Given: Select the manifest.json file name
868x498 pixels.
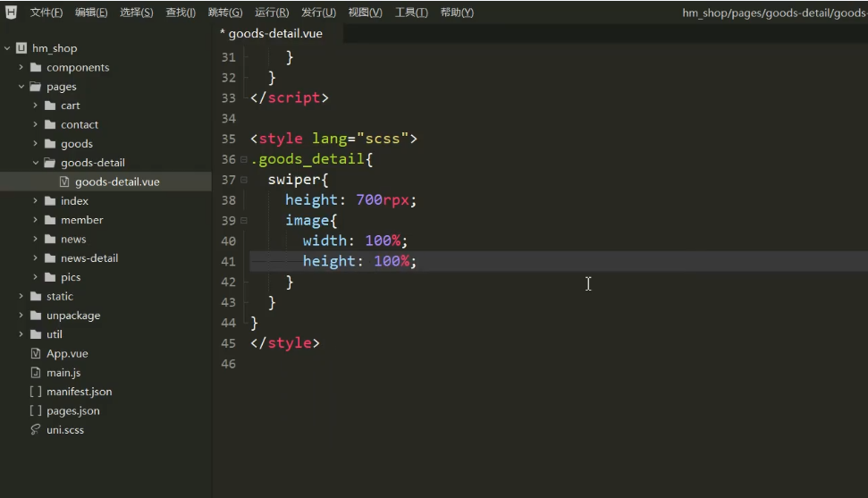Looking at the screenshot, I should (x=80, y=392).
